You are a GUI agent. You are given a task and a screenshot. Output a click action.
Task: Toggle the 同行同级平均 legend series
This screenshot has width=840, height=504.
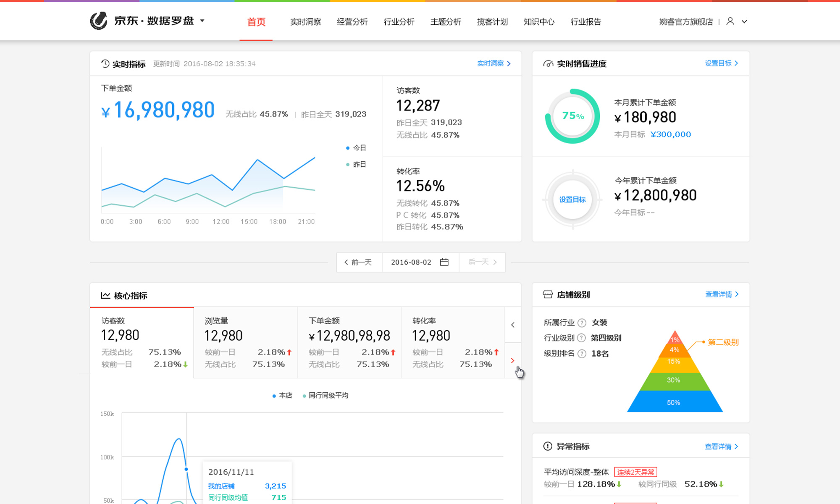[325, 395]
